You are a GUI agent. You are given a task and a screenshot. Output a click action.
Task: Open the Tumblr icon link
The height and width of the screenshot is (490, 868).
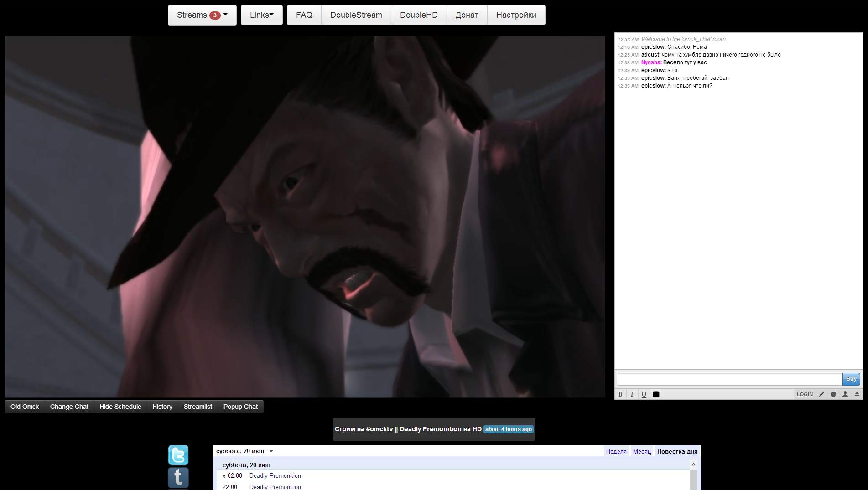point(178,478)
